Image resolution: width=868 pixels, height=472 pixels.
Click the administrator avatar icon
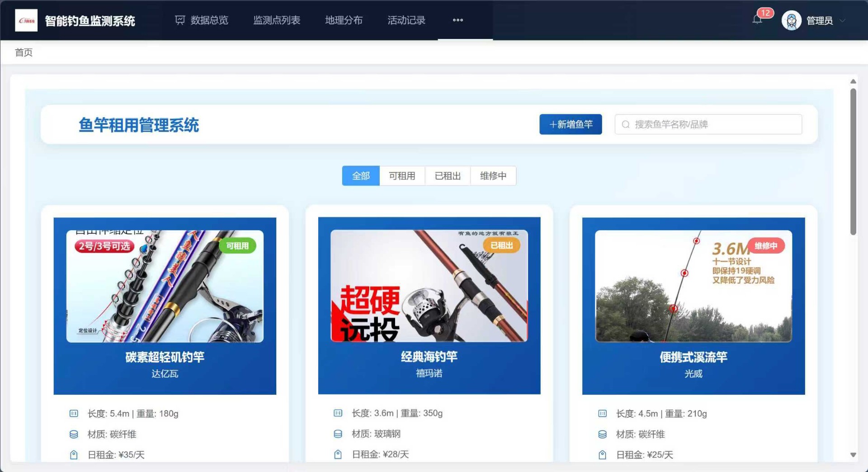(x=791, y=21)
